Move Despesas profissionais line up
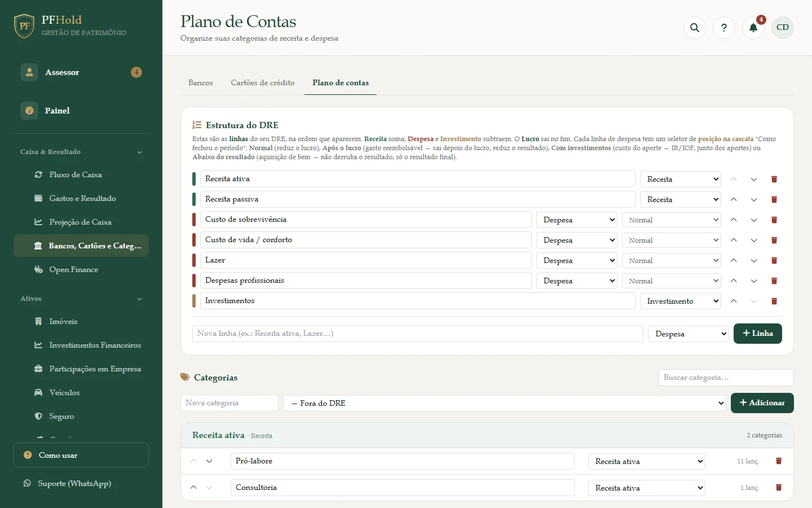This screenshot has height=508, width=812. 734,281
